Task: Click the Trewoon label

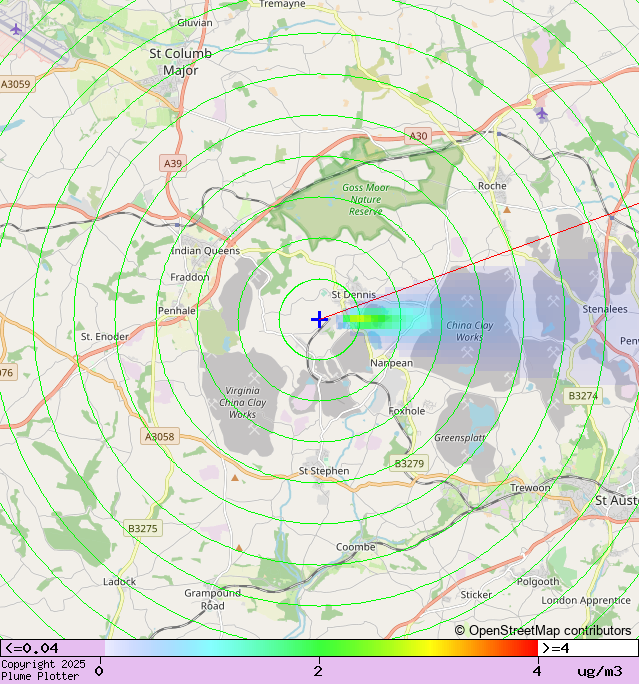Action: tap(530, 488)
